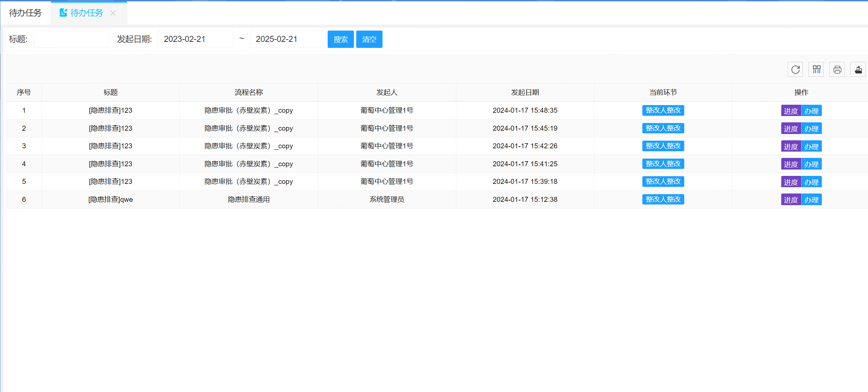Screen dimensions: 868x392
Task: Select the highlighted 待办任务 tab label
Action: (x=87, y=13)
